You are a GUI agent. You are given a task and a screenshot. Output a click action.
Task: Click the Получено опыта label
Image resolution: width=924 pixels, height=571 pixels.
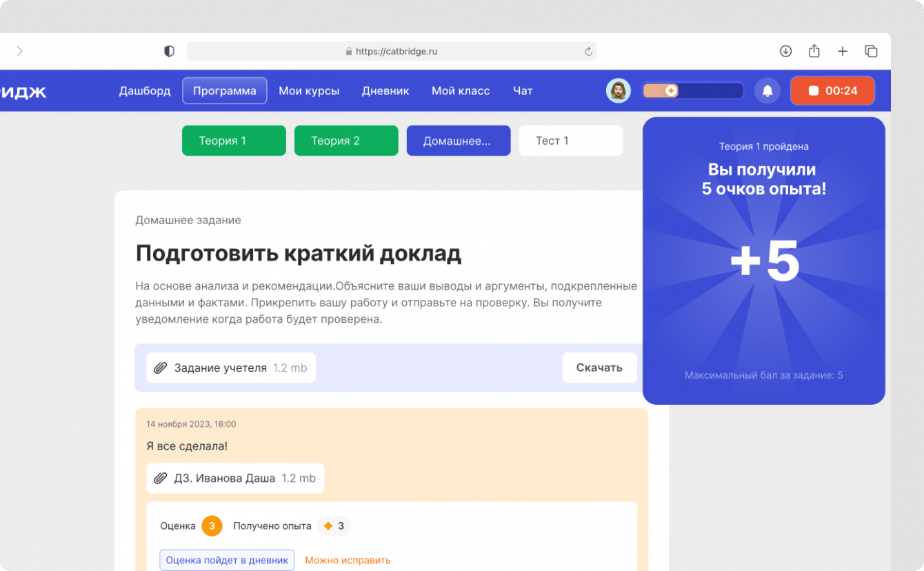(x=272, y=526)
